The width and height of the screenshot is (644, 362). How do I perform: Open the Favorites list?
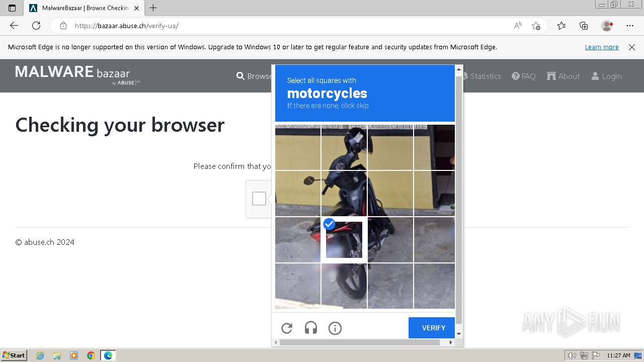coord(561,26)
